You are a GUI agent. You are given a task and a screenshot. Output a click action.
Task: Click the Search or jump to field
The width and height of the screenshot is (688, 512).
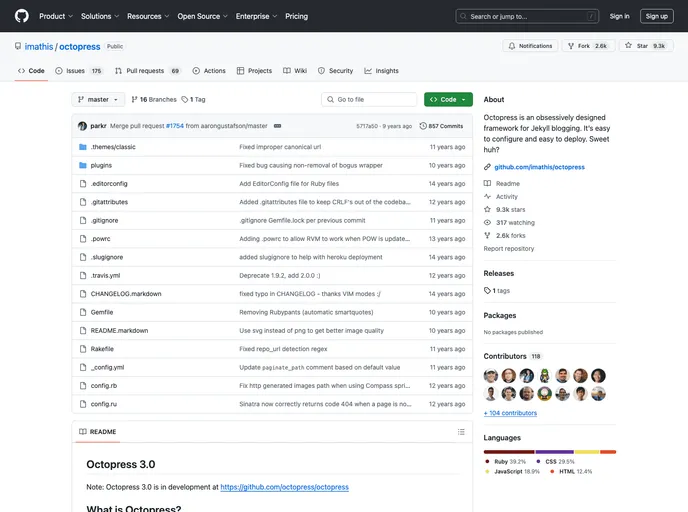[527, 16]
